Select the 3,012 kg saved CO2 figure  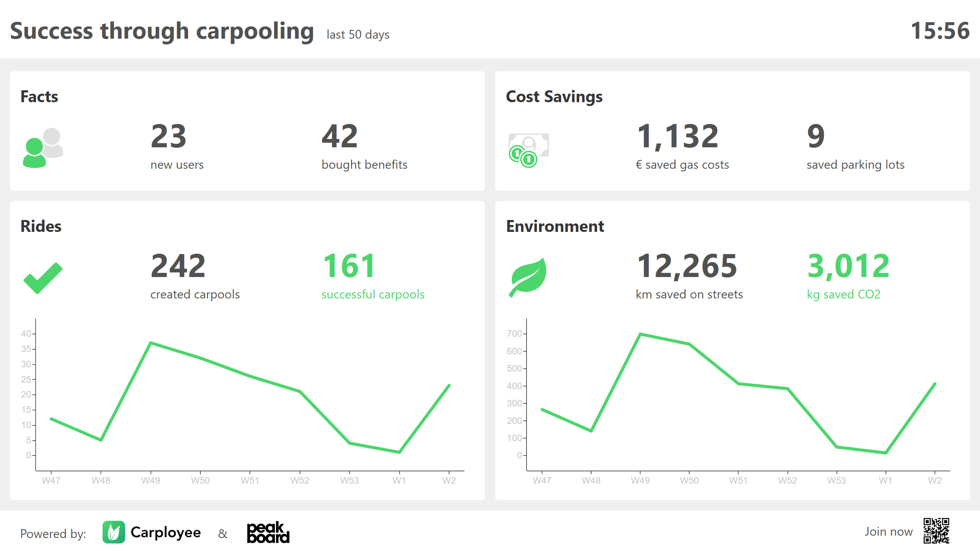(x=849, y=266)
